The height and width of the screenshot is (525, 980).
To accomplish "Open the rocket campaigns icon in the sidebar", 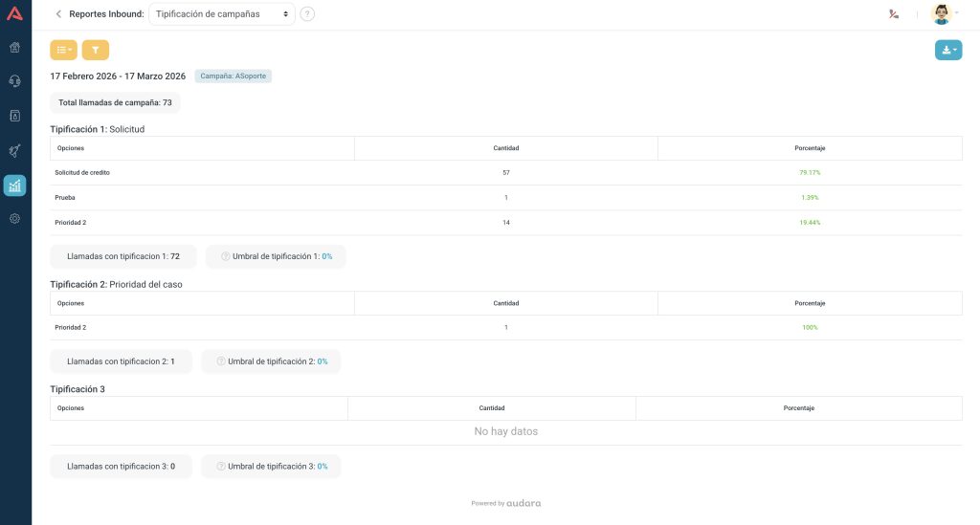I will pos(15,151).
